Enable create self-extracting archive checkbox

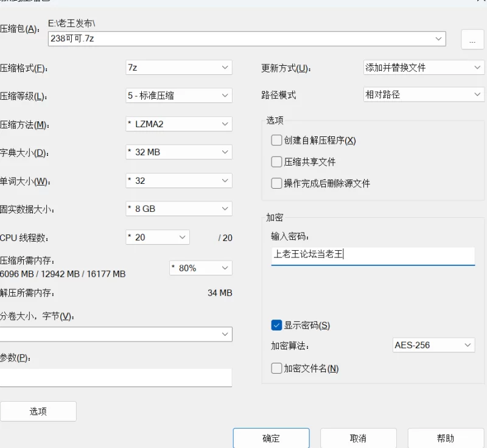coord(277,141)
